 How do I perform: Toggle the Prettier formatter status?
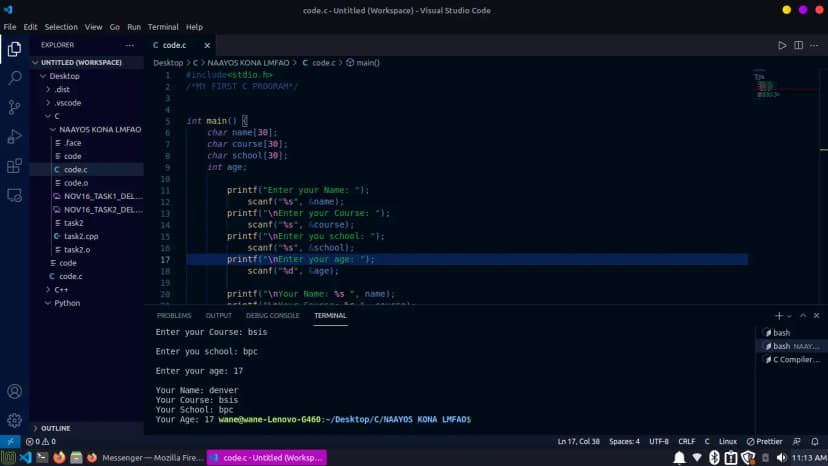click(764, 441)
